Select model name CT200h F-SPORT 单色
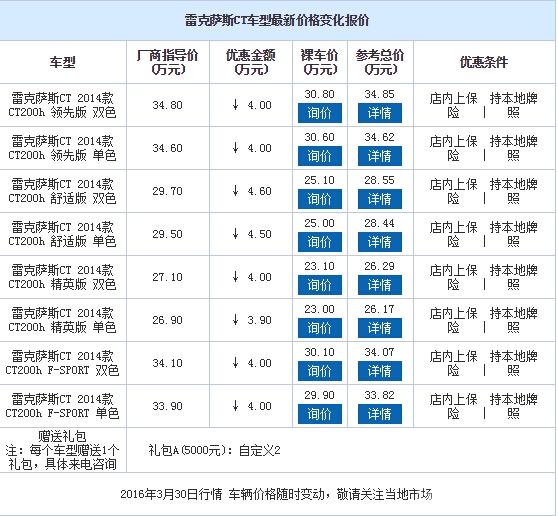Screen dimensions: 558x516 pyautogui.click(x=62, y=406)
